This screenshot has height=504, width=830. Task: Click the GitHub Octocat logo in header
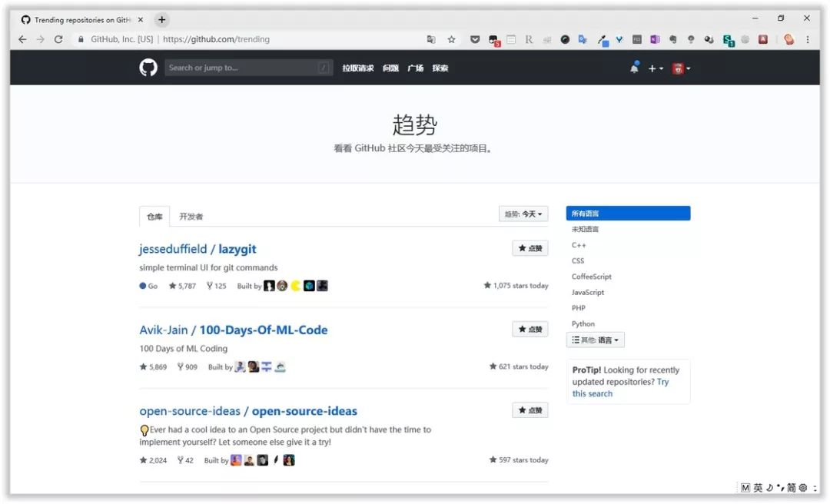[x=148, y=68]
